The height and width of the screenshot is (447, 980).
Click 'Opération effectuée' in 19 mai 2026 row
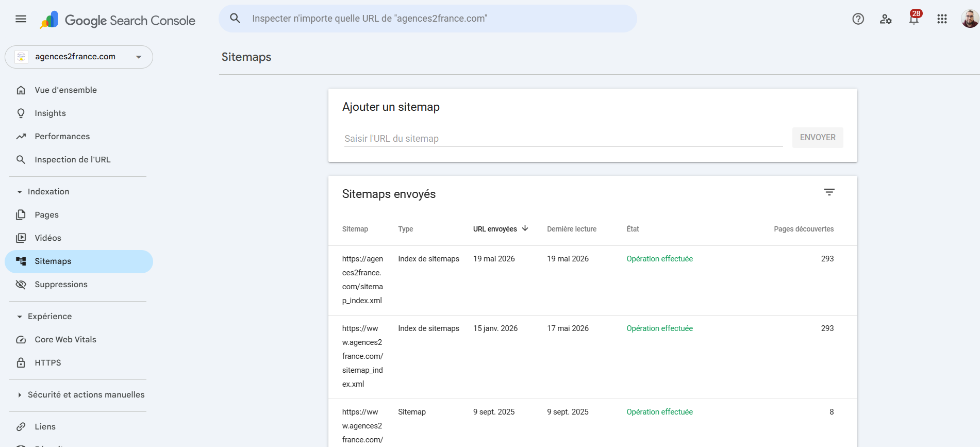[x=659, y=259]
